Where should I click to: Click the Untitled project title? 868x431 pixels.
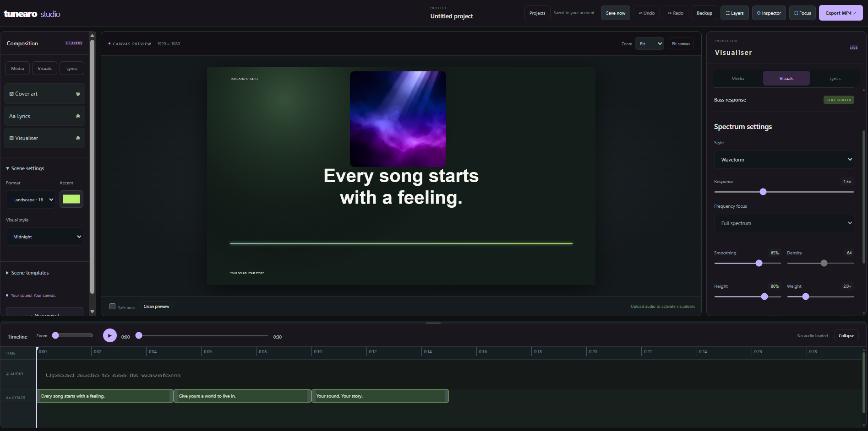click(x=452, y=16)
